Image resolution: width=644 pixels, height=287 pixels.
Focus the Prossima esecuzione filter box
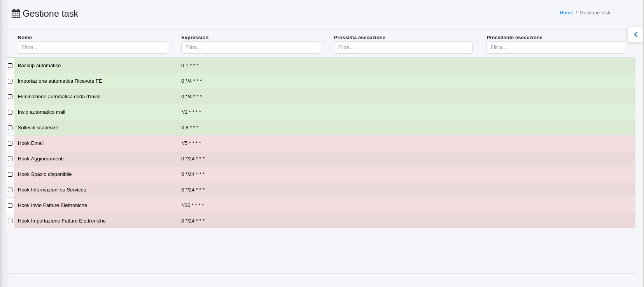[x=403, y=47]
